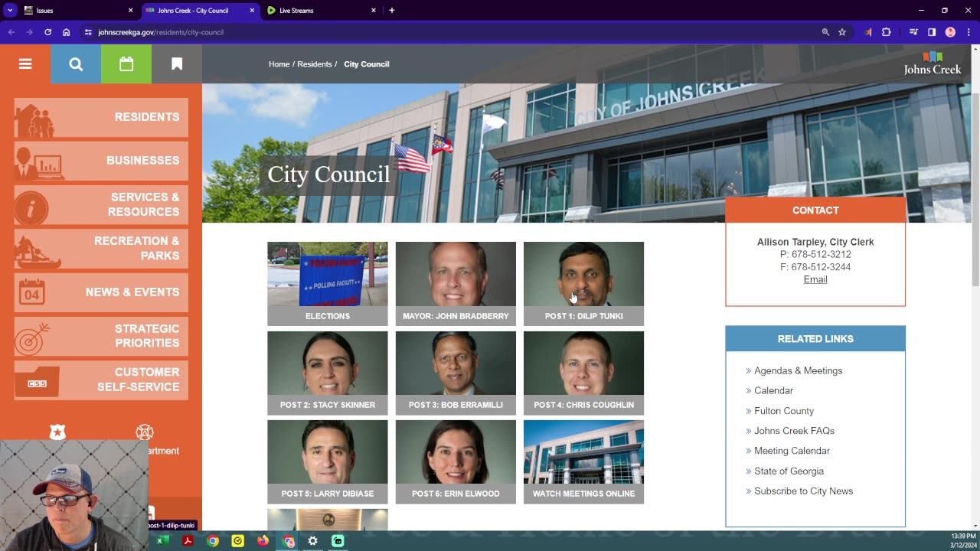Open the police badge icon in sidebar

[x=57, y=432]
